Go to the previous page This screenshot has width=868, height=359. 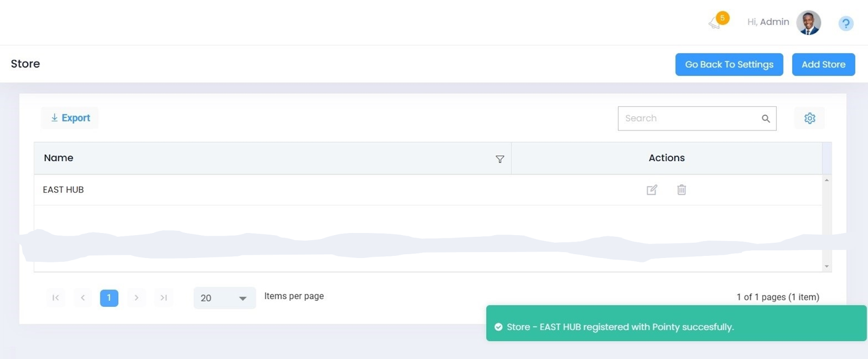coord(82,298)
